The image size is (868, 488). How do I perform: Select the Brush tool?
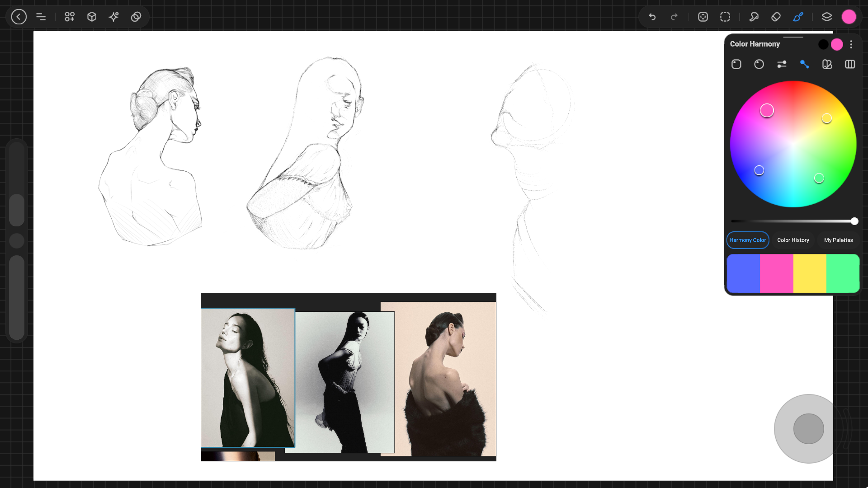[x=798, y=17]
